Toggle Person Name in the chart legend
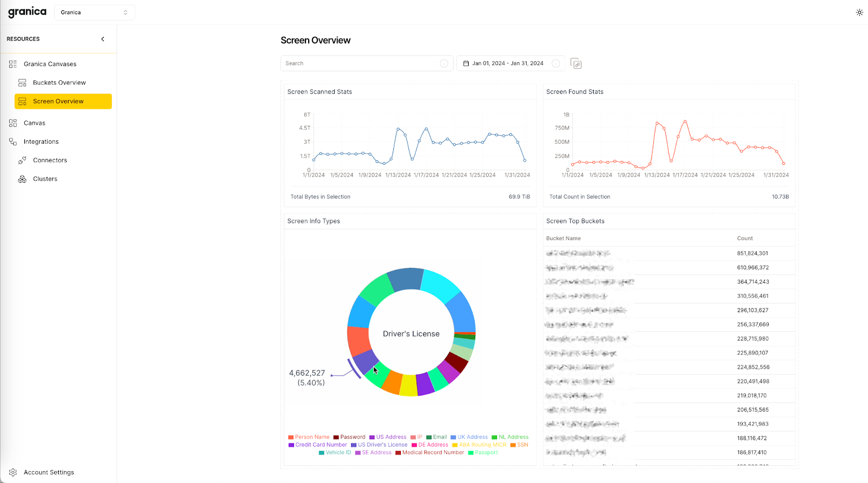This screenshot has width=868, height=483. (x=309, y=437)
